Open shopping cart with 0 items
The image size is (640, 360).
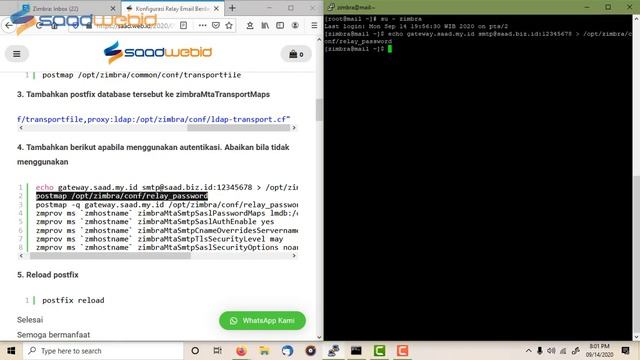click(296, 54)
